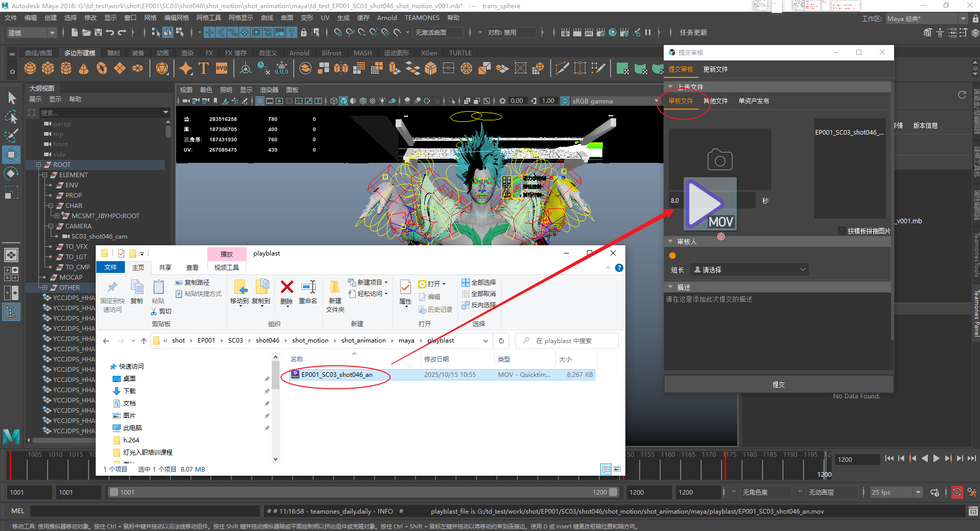Open the 组长 请选择 dropdown

click(x=749, y=270)
